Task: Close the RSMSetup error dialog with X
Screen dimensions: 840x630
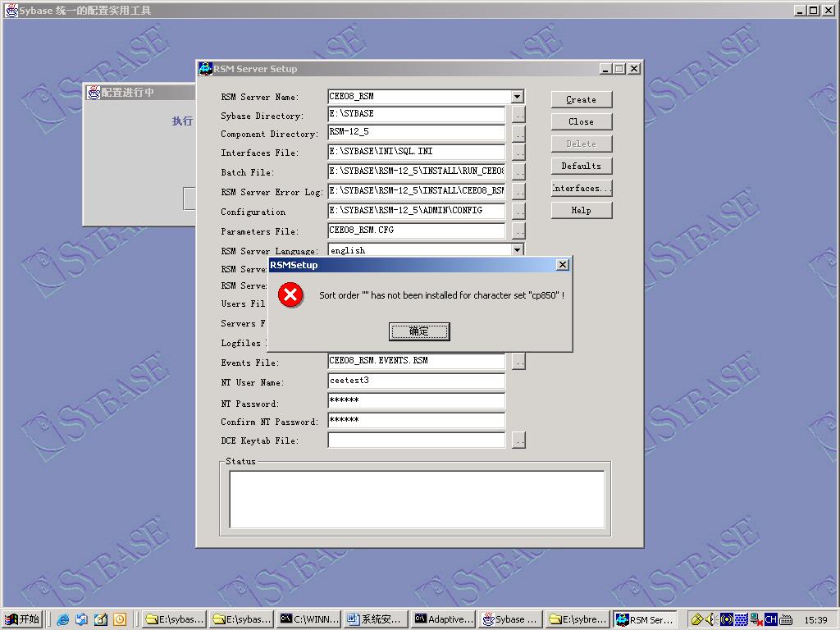Action: coord(562,265)
